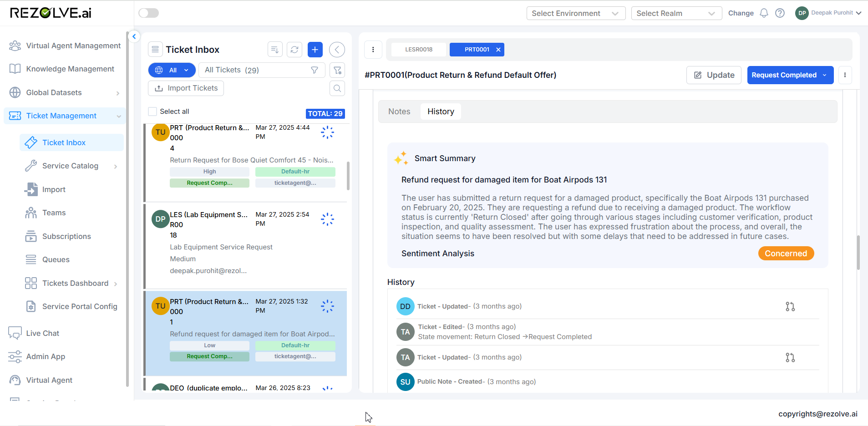
Task: Click the loading spinner on the Bose Quiet Comfort ticket
Action: point(327,132)
